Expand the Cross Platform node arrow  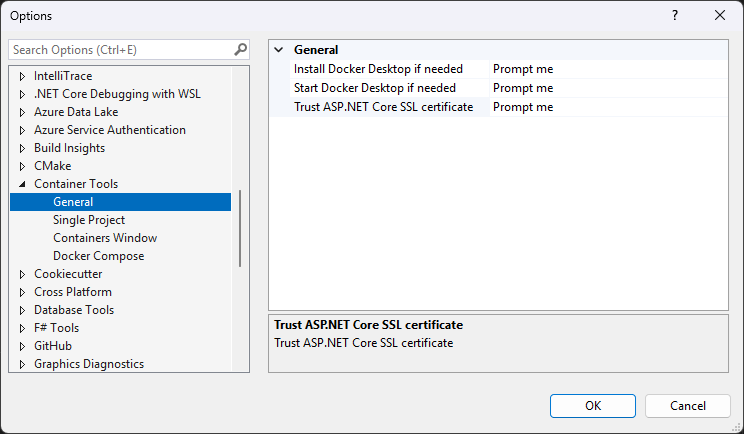tap(22, 292)
